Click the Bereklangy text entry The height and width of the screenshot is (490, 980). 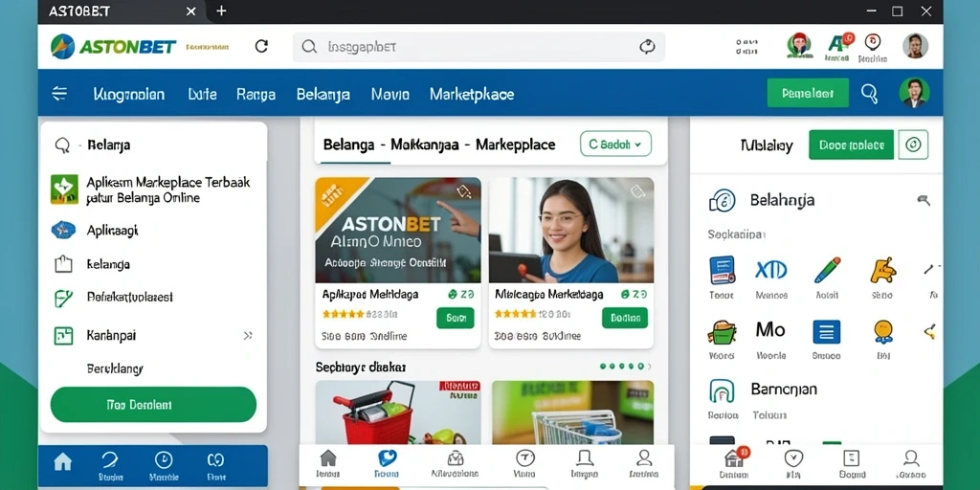115,368
